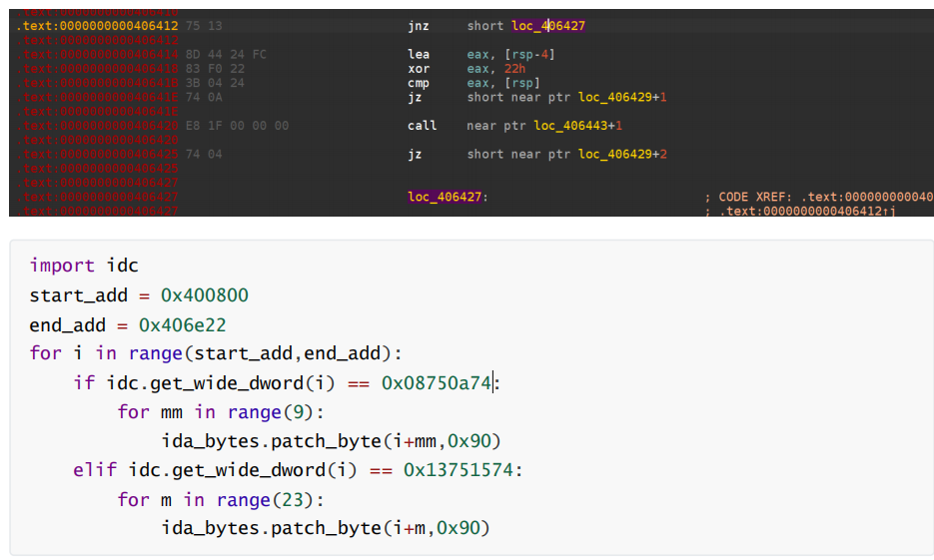The height and width of the screenshot is (560, 934).
Task: Click the cmp eax, [rsp] instruction
Action: point(473,83)
